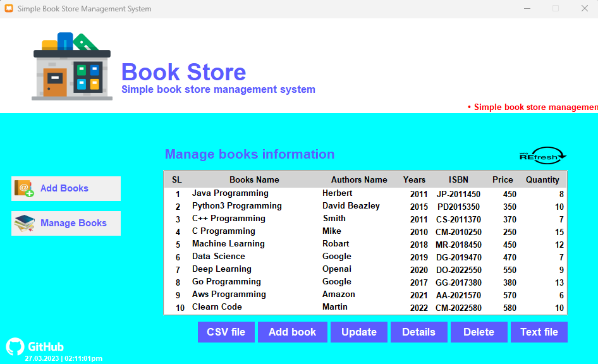The image size is (598, 364).
Task: Click ISBN GG-2017380 cell
Action: [458, 282]
